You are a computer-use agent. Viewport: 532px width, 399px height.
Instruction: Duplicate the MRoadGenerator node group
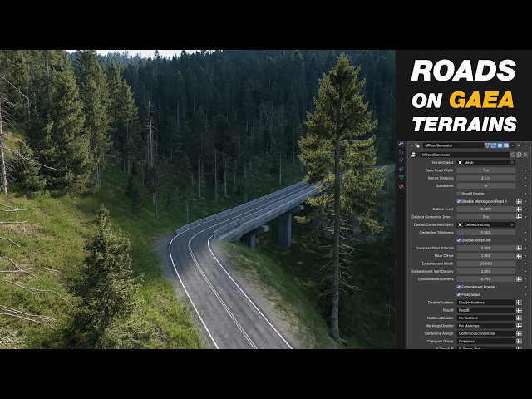tap(519, 155)
